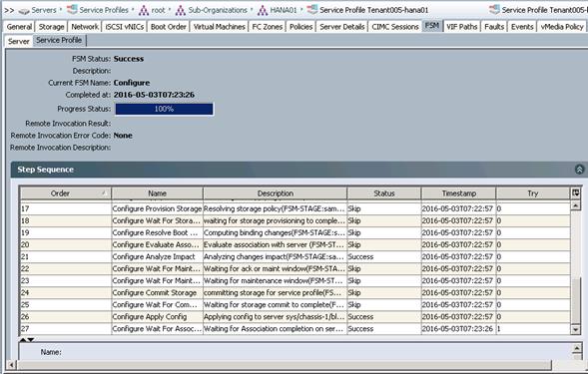Click the split pane divider arrows
The width and height of the screenshot is (588, 374).
click(27, 339)
